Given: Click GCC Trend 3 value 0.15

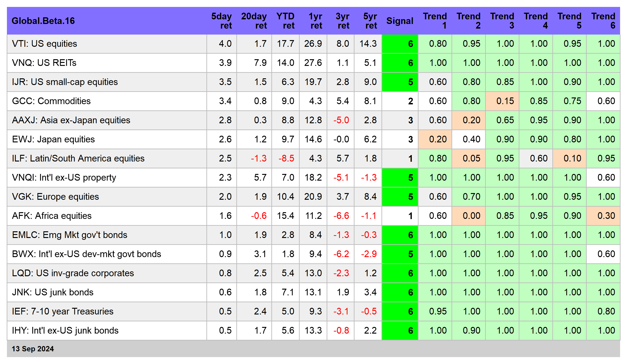Looking at the screenshot, I should coord(502,101).
